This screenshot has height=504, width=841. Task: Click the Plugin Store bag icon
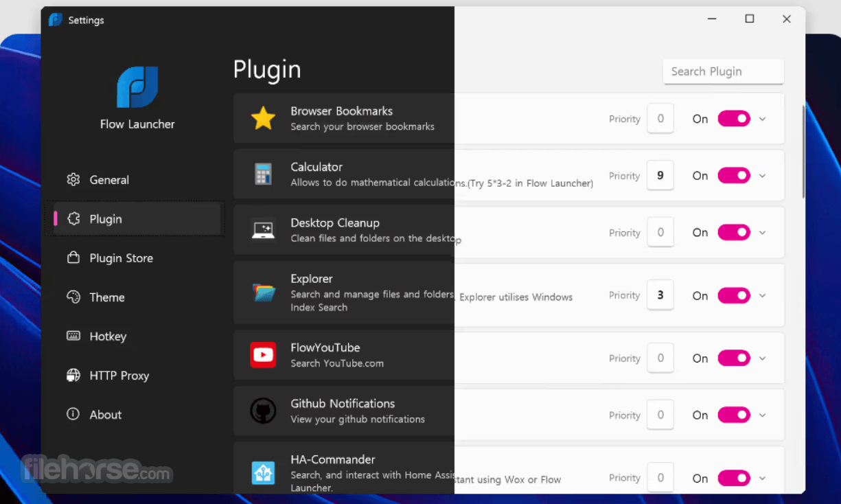73,258
